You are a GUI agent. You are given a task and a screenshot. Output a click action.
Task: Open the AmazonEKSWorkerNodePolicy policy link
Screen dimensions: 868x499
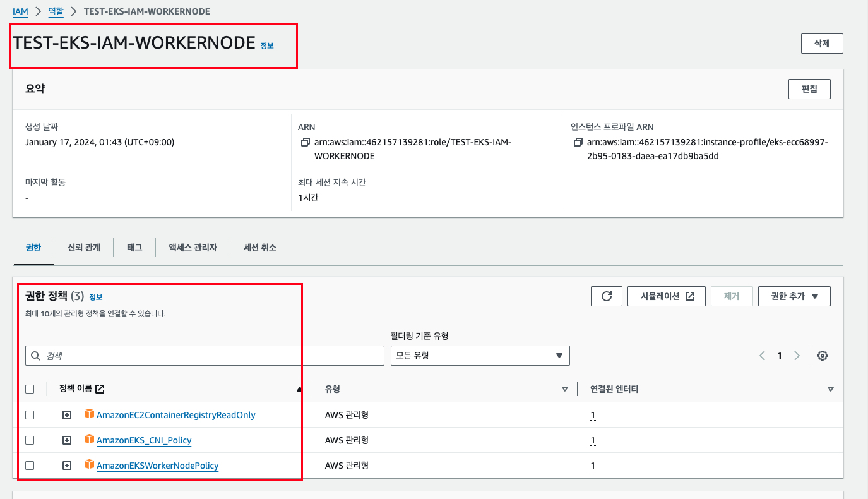(158, 466)
